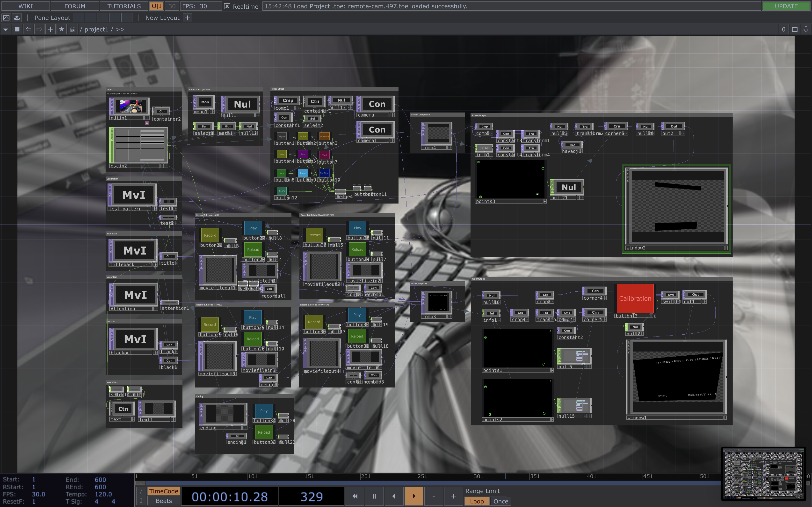
Task: Click the add operator plus icon
Action: click(x=50, y=29)
